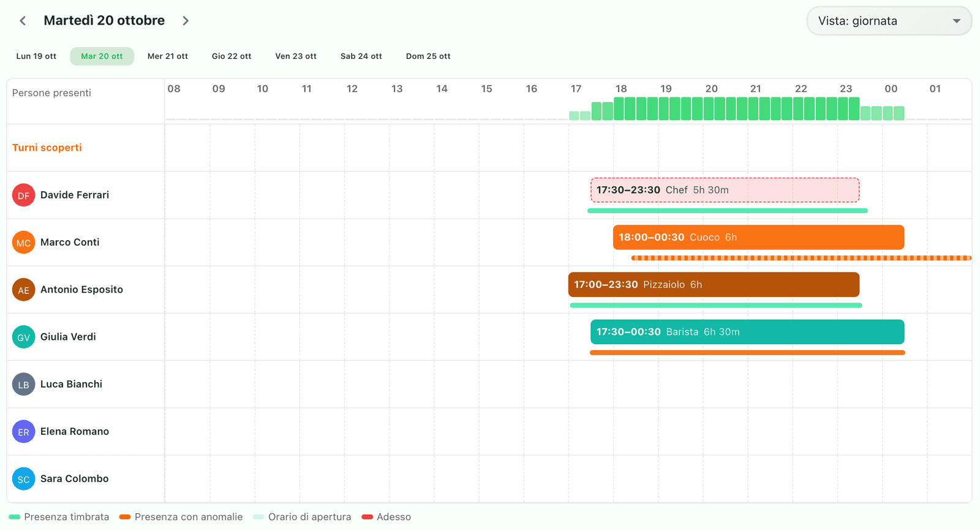
Task: Switch to Mer 21 ott tab
Action: (x=168, y=56)
